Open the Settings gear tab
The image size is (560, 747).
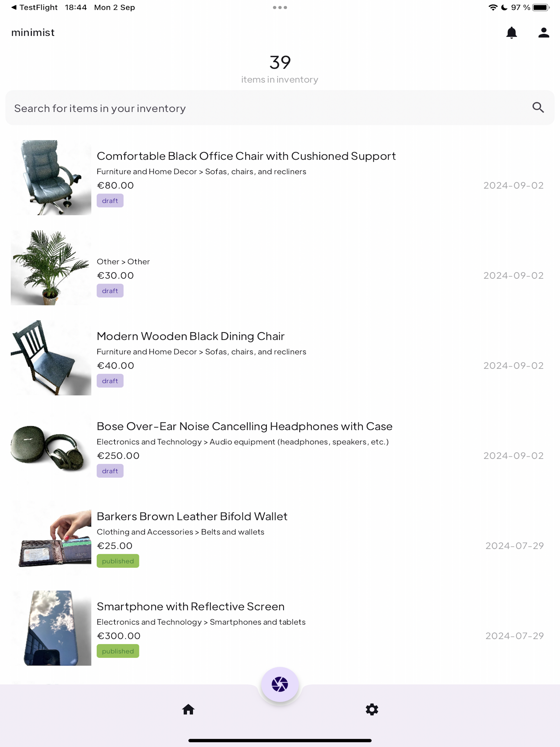[372, 709]
